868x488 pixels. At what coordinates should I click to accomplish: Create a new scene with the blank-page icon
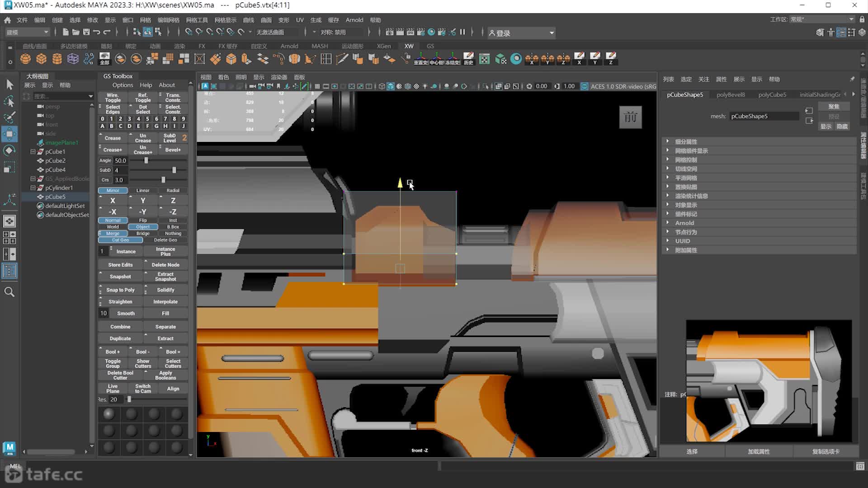(x=66, y=32)
